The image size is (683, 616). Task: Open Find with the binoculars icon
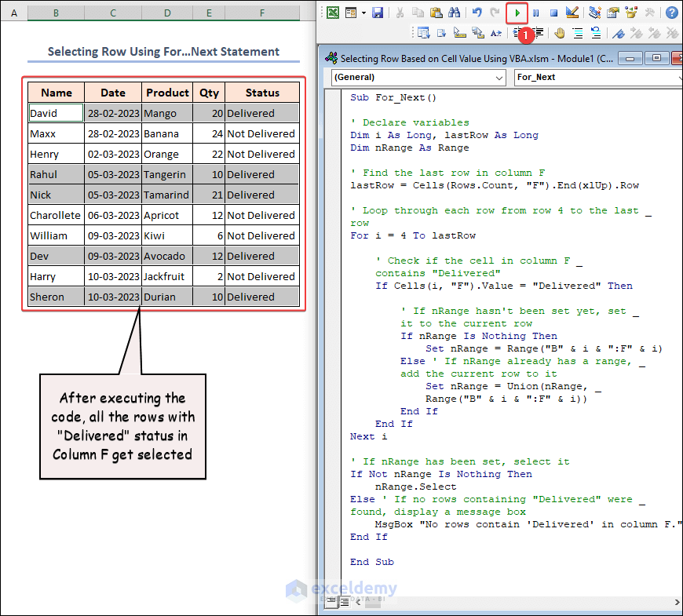pos(453,13)
